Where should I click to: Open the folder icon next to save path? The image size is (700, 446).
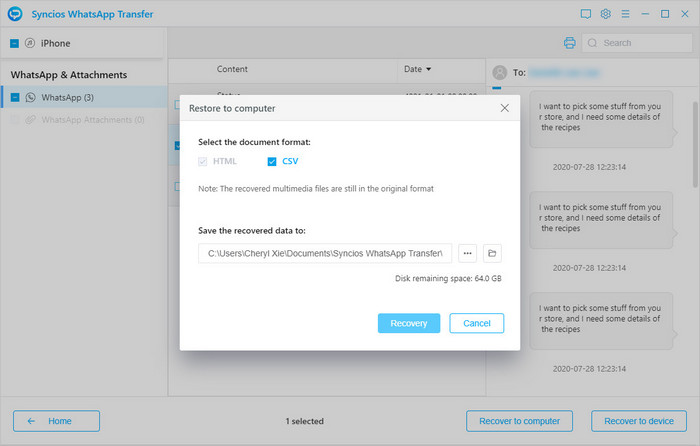(x=492, y=253)
